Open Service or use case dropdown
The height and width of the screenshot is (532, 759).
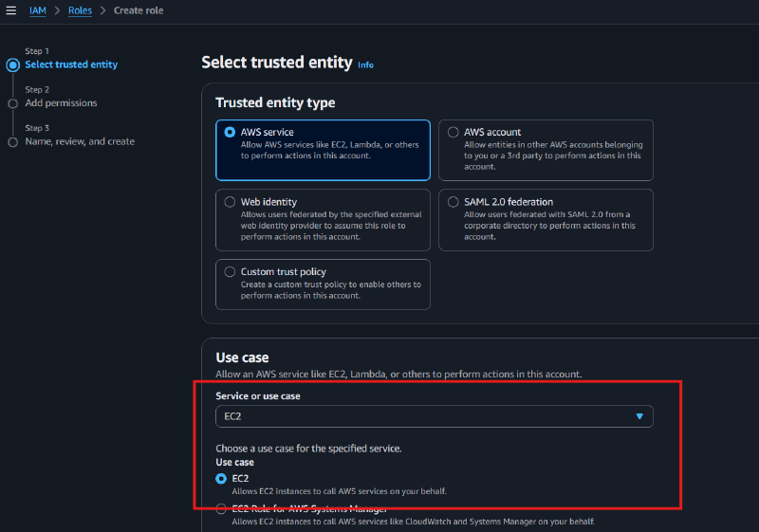435,416
